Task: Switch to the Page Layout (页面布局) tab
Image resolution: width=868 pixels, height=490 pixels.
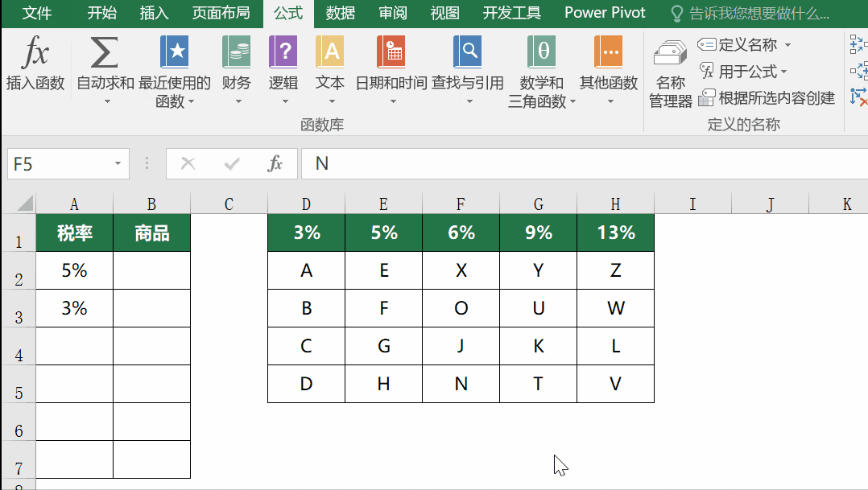Action: tap(221, 13)
